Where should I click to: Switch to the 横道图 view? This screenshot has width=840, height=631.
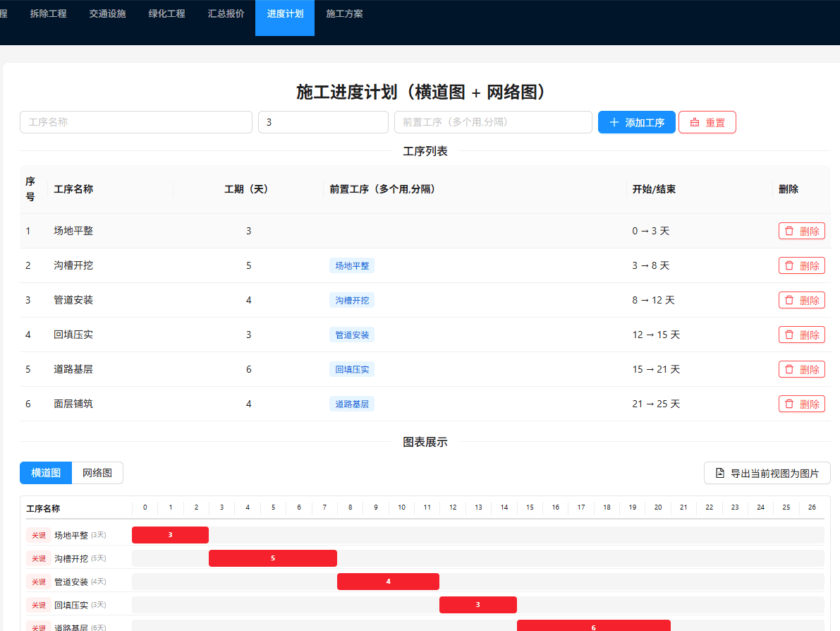[x=46, y=473]
